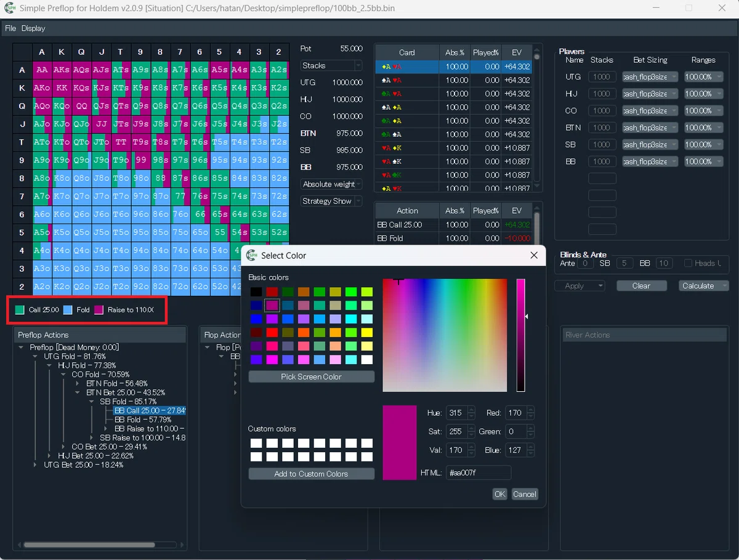Expand the UTG Bet 25.00 tree node
The image size is (739, 560).
(36, 465)
